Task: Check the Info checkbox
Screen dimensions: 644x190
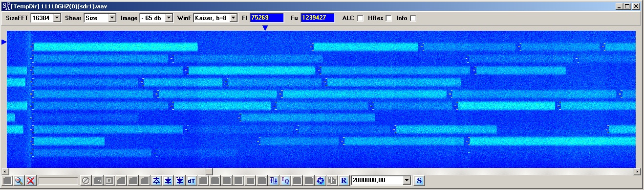Action: (413, 18)
